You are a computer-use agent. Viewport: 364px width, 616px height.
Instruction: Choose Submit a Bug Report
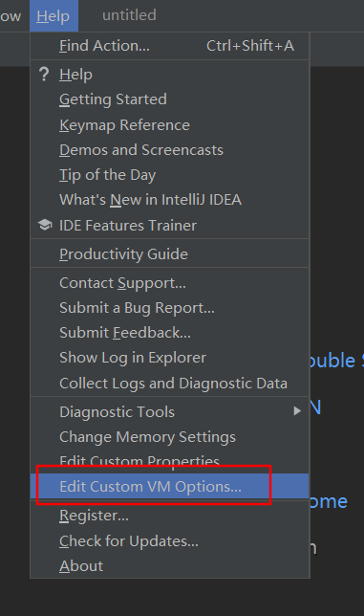point(170,308)
